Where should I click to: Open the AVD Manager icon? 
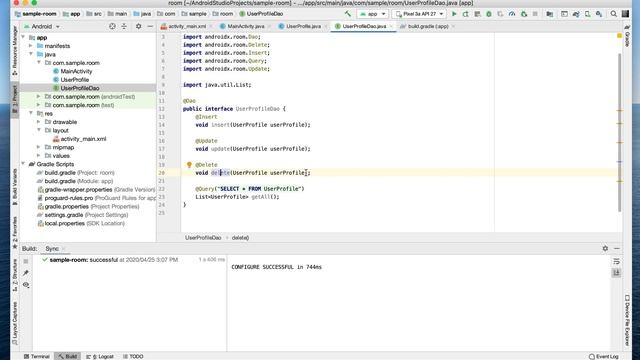pos(587,14)
